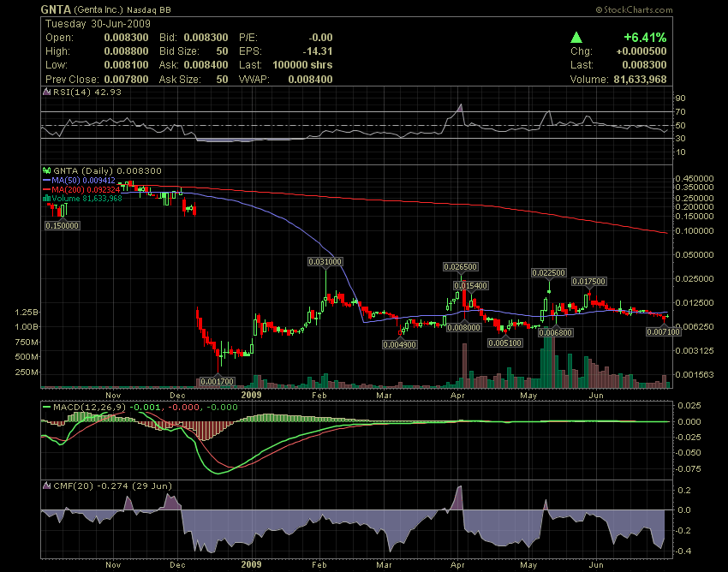Click the Chg value +0.000500
This screenshot has width=728, height=572.
coord(641,51)
